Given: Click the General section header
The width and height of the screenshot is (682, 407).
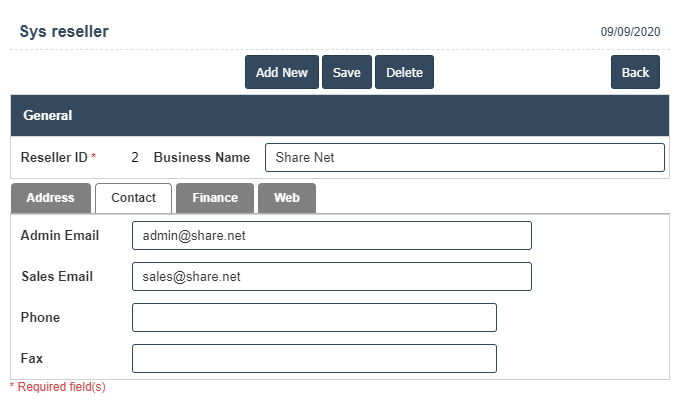Looking at the screenshot, I should pos(48,115).
